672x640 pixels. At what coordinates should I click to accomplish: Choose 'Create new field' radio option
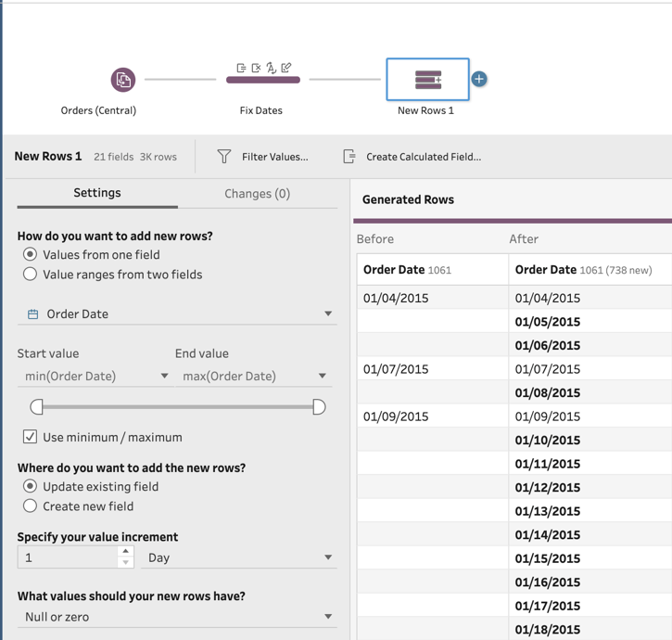tap(31, 506)
